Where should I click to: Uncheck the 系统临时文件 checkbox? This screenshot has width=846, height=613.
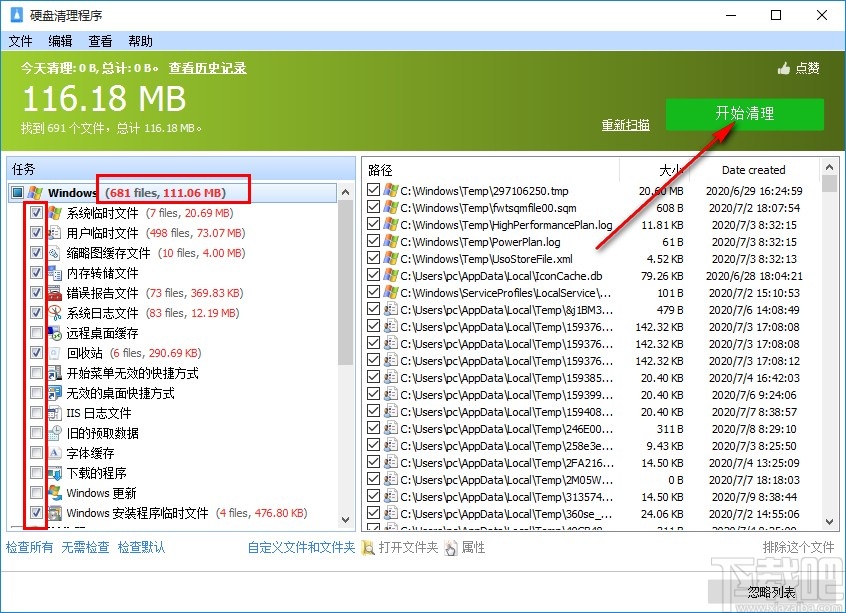pyautogui.click(x=36, y=213)
